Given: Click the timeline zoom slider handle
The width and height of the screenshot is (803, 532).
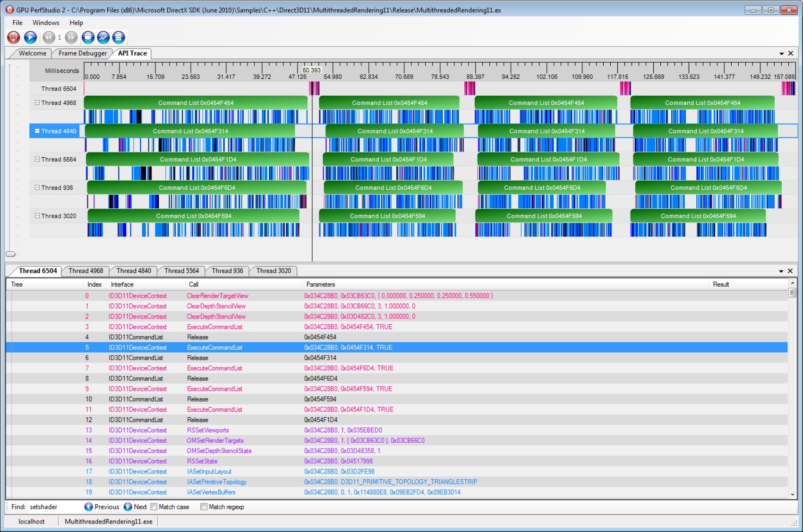Looking at the screenshot, I should 10,254.
